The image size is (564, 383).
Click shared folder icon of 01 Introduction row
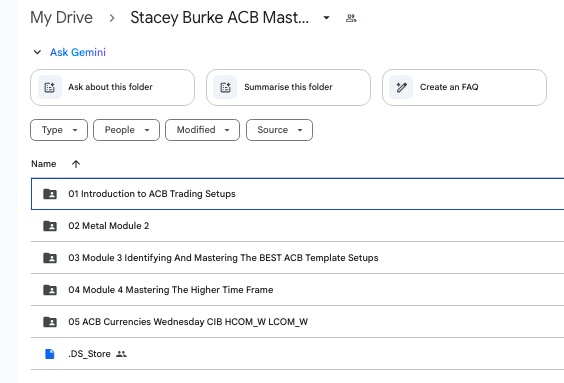pyautogui.click(x=50, y=194)
